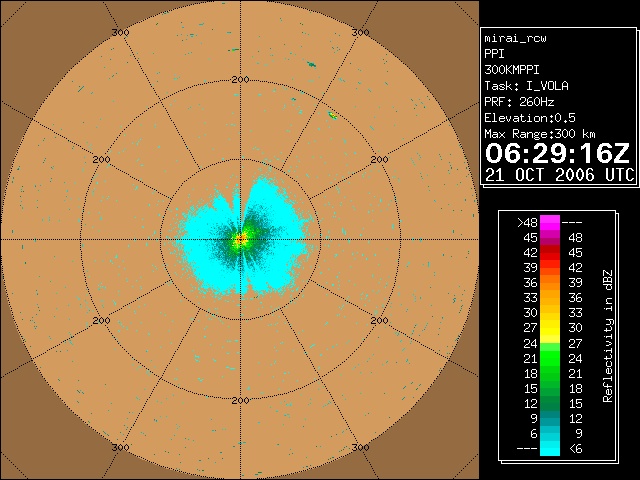The height and width of the screenshot is (480, 640).
Task: Select the Elevation:0.5 text
Action: point(530,118)
